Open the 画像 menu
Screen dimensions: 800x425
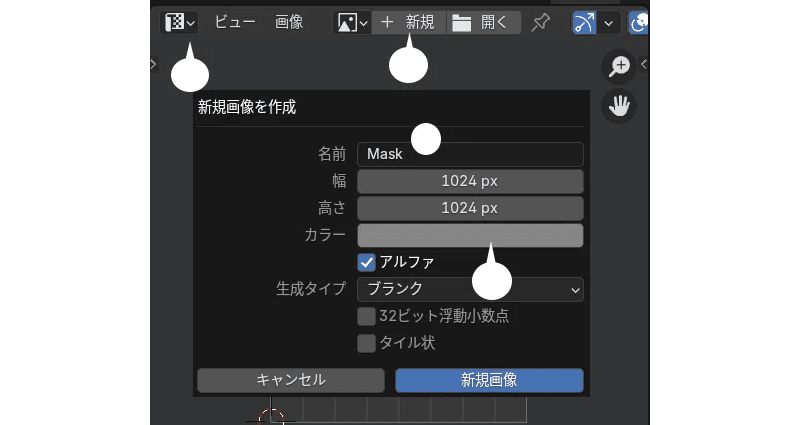(289, 22)
